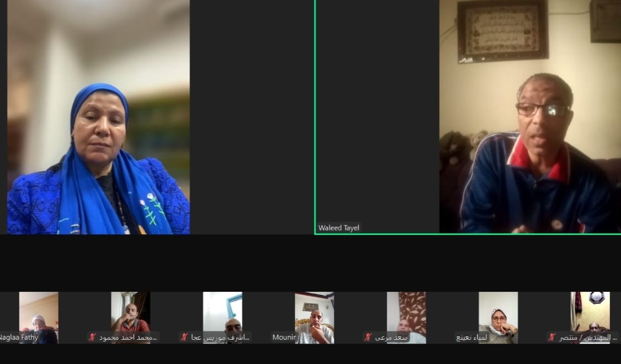Click the لمياء نعينع name label
This screenshot has width=621, height=364.
[x=472, y=337]
